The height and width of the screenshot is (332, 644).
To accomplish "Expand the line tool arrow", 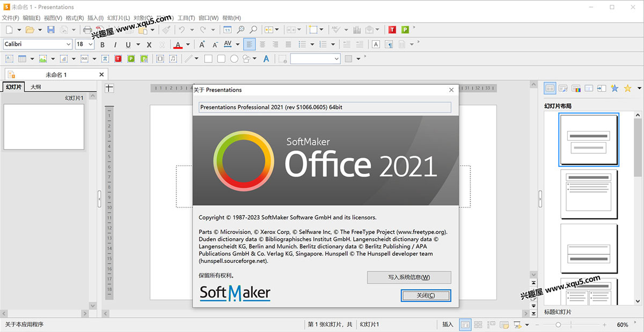I will pyautogui.click(x=196, y=59).
